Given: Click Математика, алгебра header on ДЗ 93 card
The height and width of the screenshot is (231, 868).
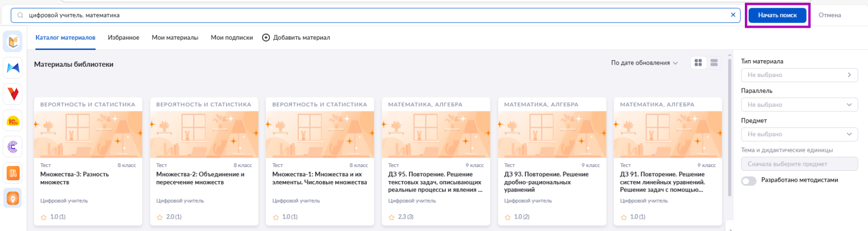Looking at the screenshot, I should (541, 105).
